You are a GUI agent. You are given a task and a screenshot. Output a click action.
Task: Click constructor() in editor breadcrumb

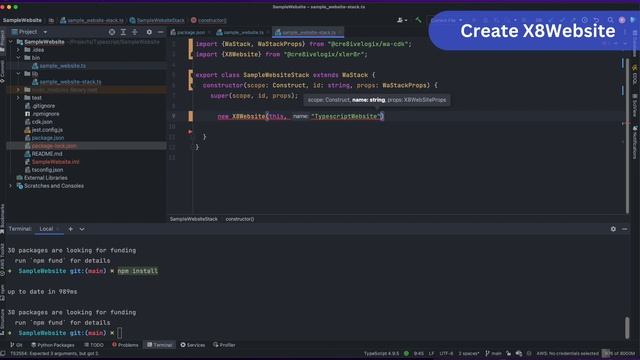[x=240, y=219]
